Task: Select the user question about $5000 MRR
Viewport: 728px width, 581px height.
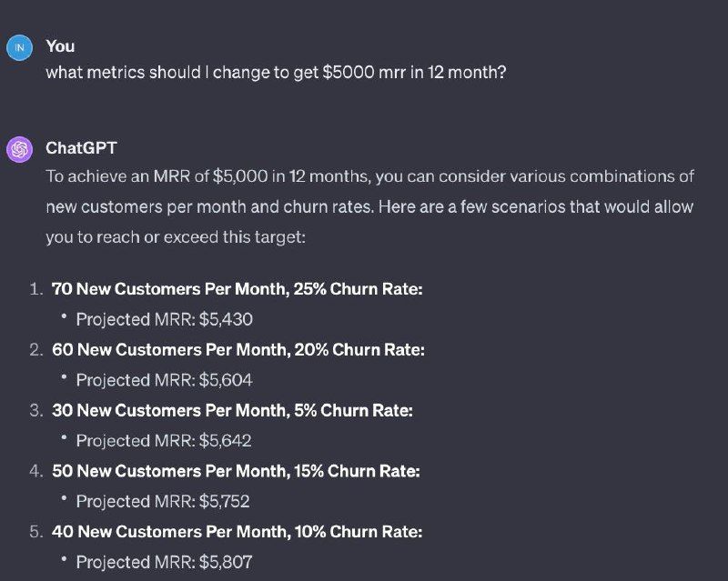Action: click(x=276, y=73)
